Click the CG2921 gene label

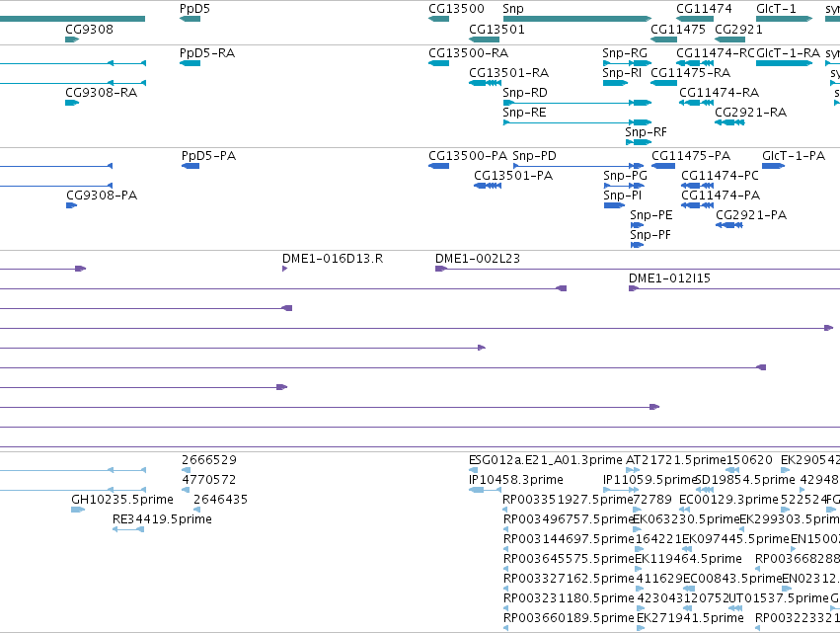738,29
